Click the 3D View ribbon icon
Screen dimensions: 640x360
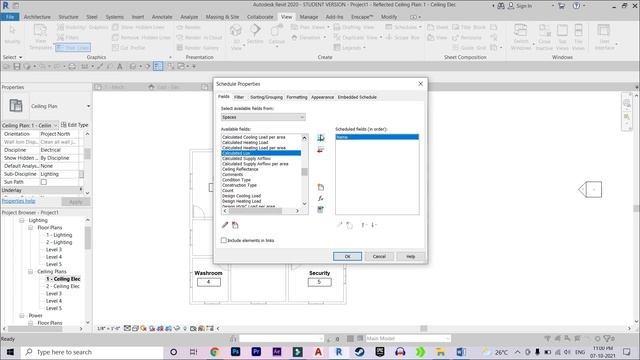[x=236, y=37]
